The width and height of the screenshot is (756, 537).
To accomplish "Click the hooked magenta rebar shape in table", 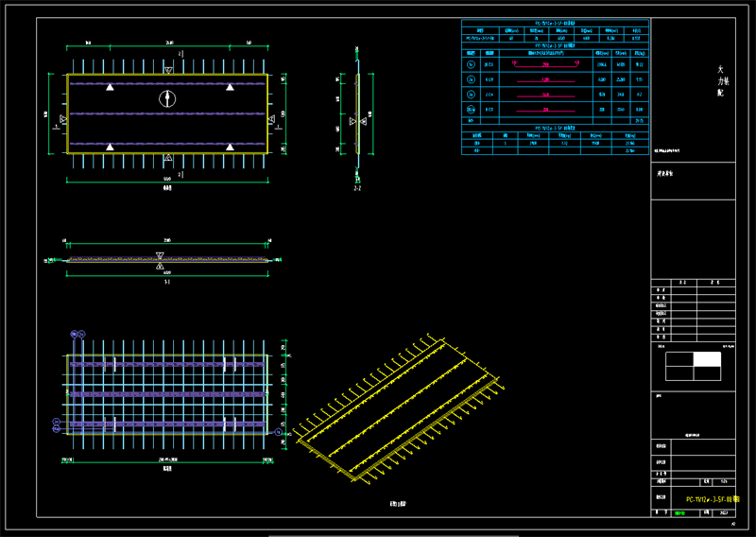I will (546, 63).
